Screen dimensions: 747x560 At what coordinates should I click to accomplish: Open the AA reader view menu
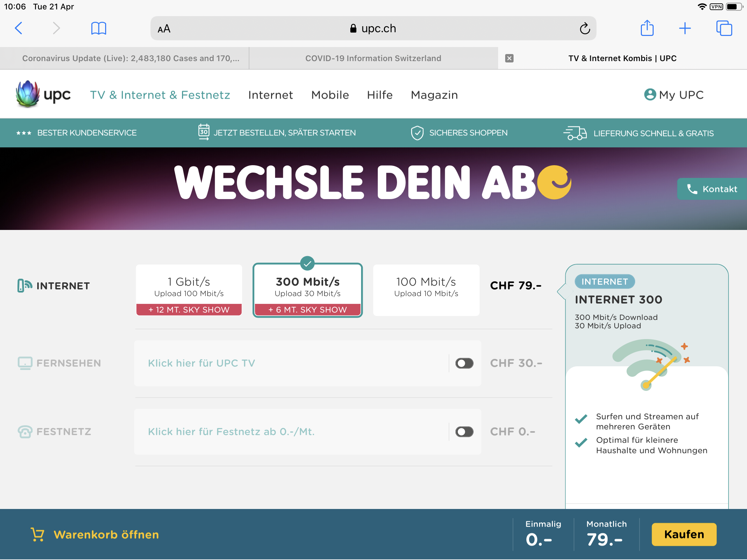click(x=164, y=29)
